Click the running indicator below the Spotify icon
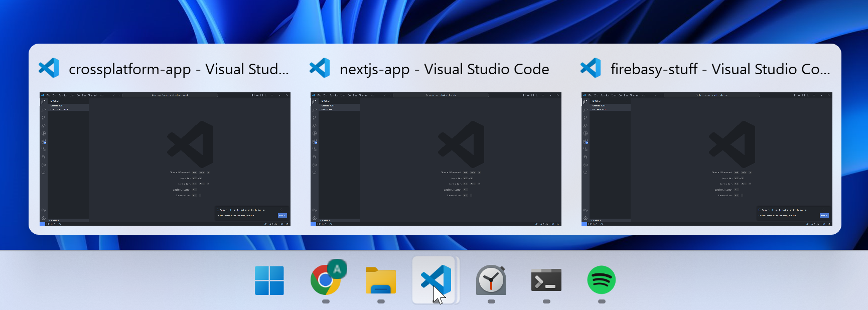 click(x=602, y=301)
